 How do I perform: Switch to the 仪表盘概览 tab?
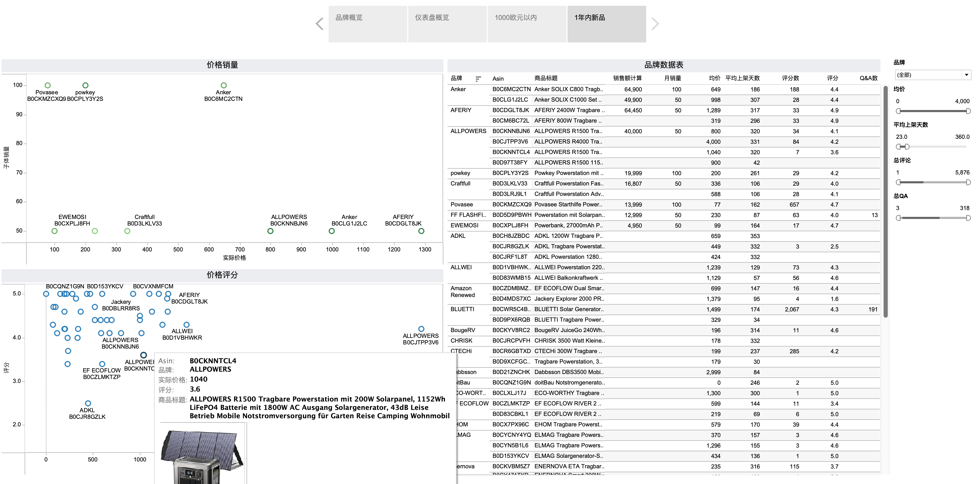[447, 24]
